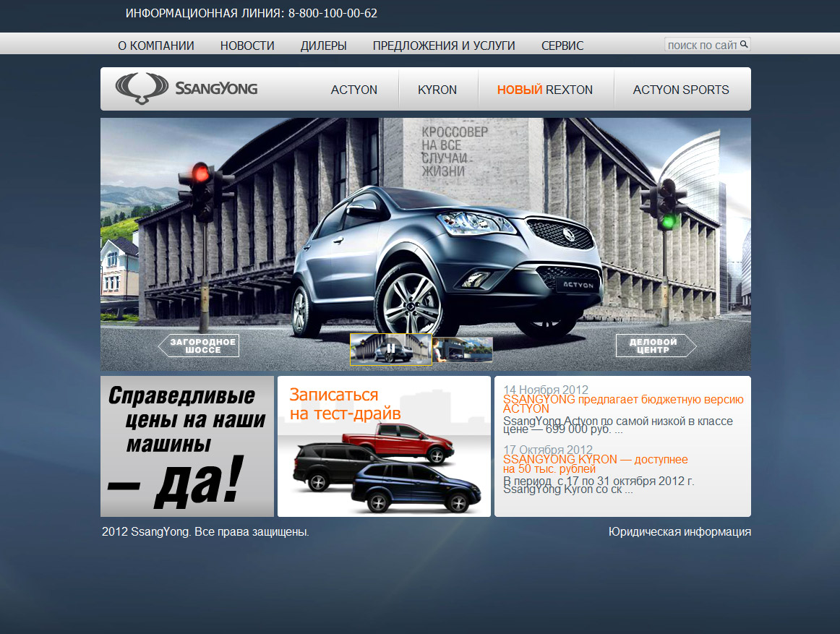Screen dimensions: 840x634
Task: Open the Сервис menu item
Action: click(x=562, y=46)
